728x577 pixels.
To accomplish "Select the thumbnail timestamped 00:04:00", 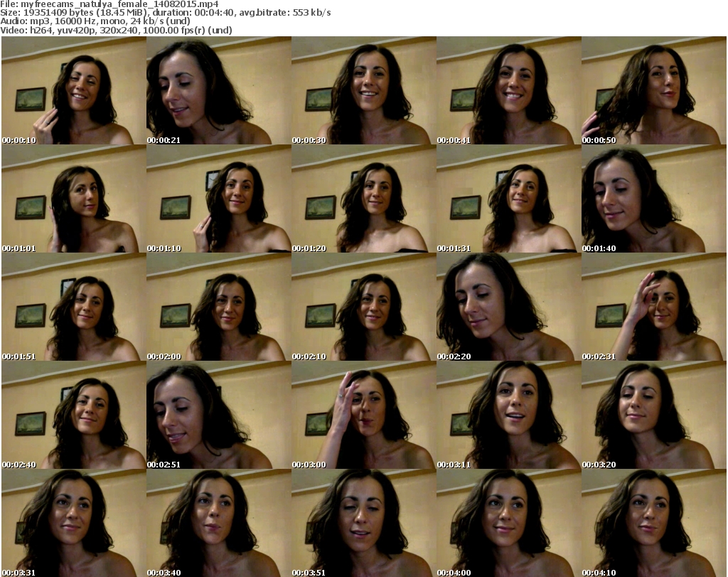I will 509,523.
